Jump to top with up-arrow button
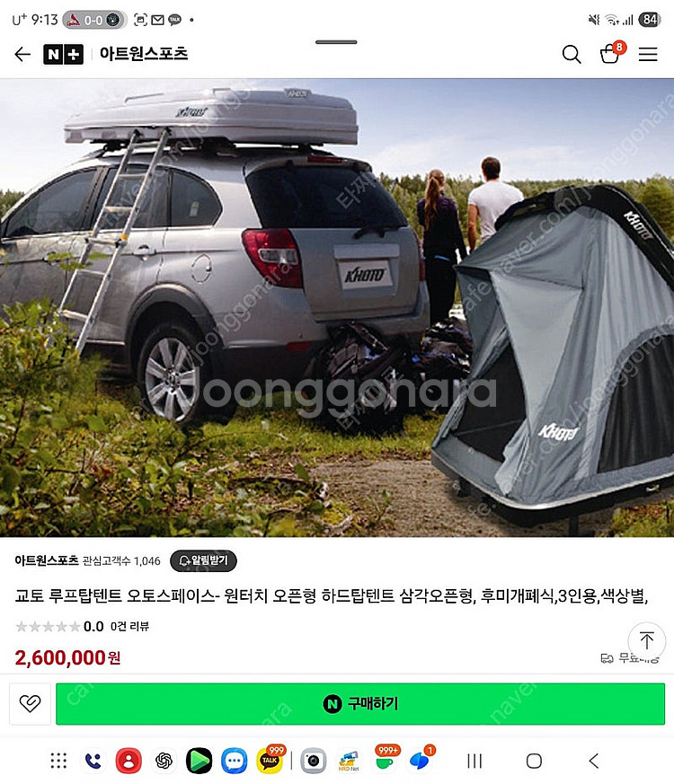 (646, 640)
